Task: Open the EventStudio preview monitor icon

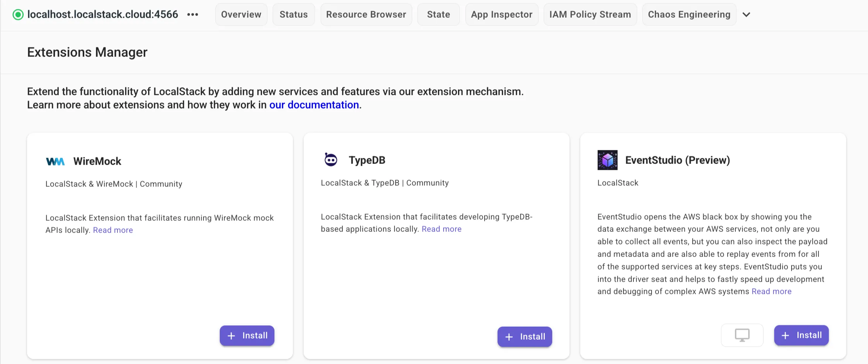Action: click(x=742, y=335)
